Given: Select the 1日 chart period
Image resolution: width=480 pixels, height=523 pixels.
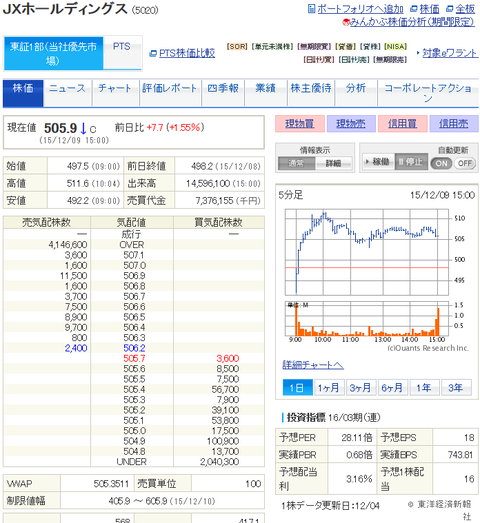Looking at the screenshot, I should [298, 388].
